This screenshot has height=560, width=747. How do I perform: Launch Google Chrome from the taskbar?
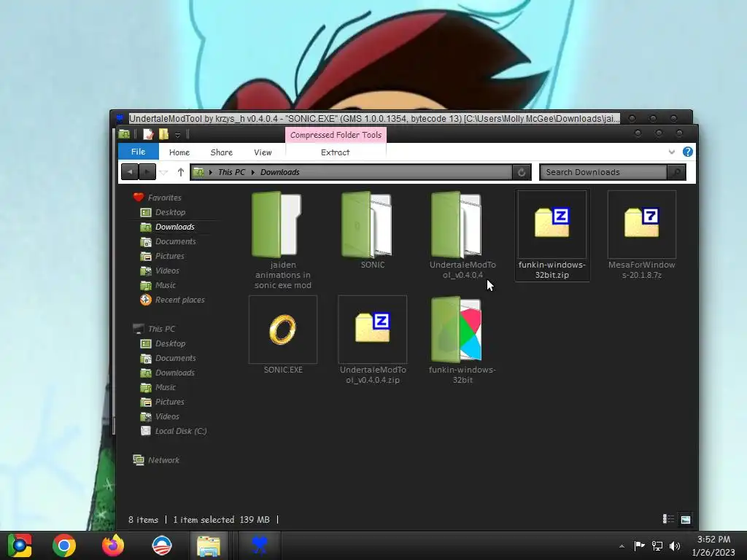64,545
